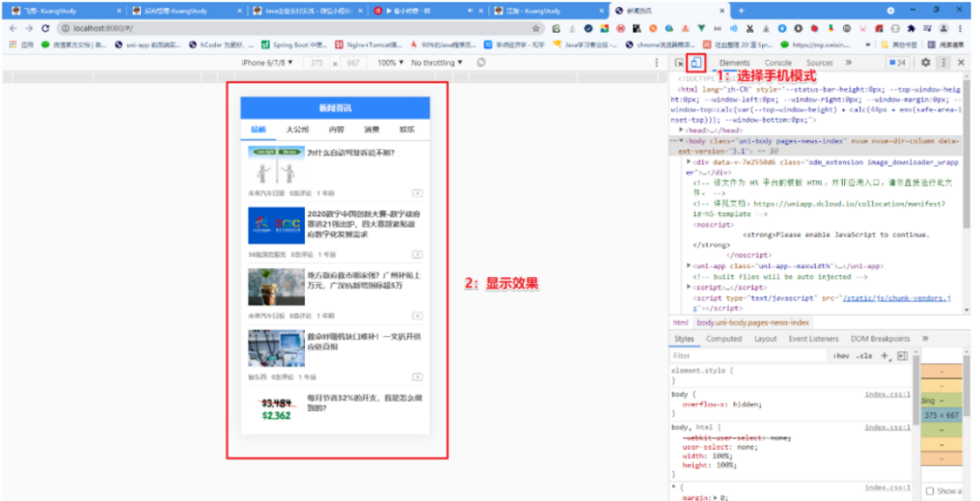Open the Nginx+Tomcat bookmark
The height and width of the screenshot is (501, 980).
[x=368, y=45]
